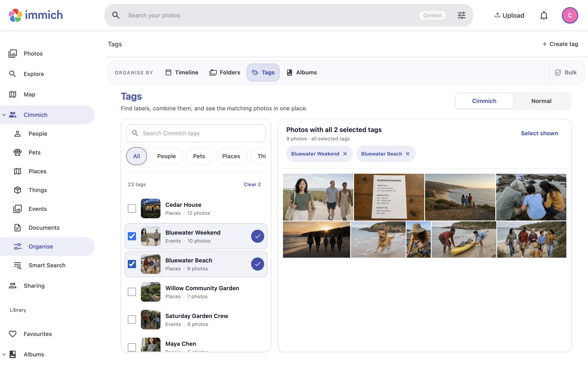Organise by Albums tab
Screen dimensions: 588x365
click(x=302, y=72)
